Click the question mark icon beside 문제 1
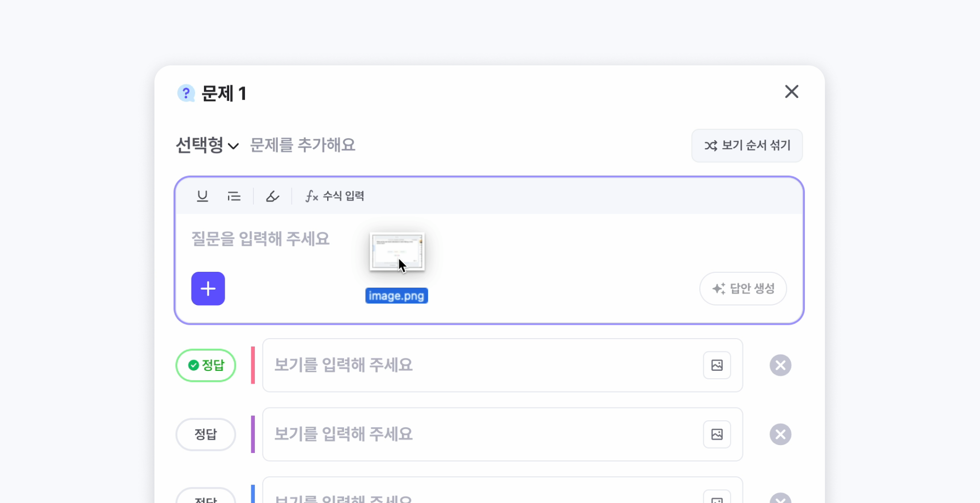This screenshot has width=980, height=503. pyautogui.click(x=186, y=93)
